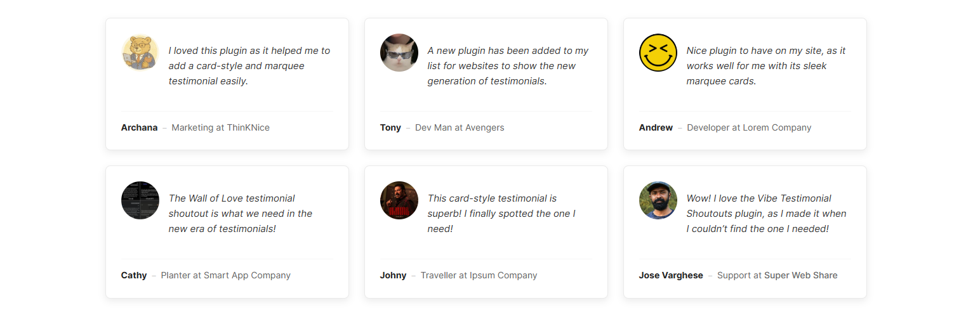Select Tony's 'A new plugin has been added' quote
The height and width of the screenshot is (317, 980).
[508, 66]
